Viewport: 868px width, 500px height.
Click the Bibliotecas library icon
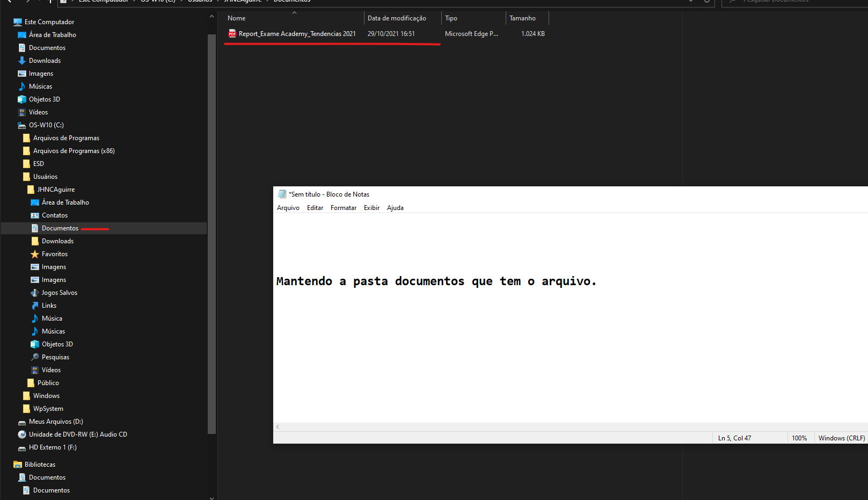[18, 465]
